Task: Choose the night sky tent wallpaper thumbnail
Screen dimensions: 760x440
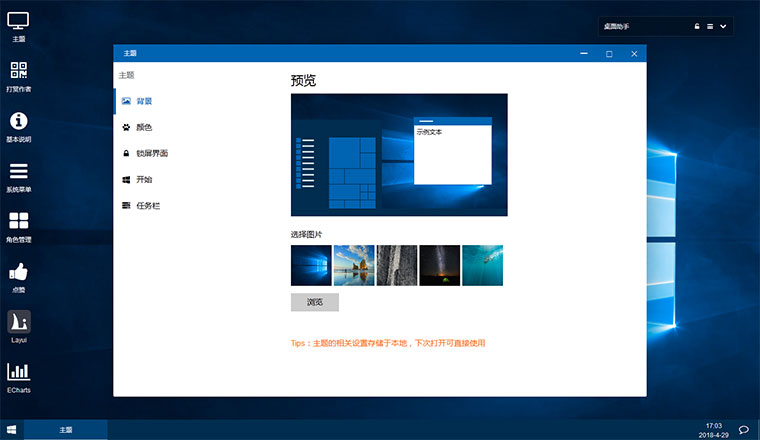Action: tap(440, 266)
